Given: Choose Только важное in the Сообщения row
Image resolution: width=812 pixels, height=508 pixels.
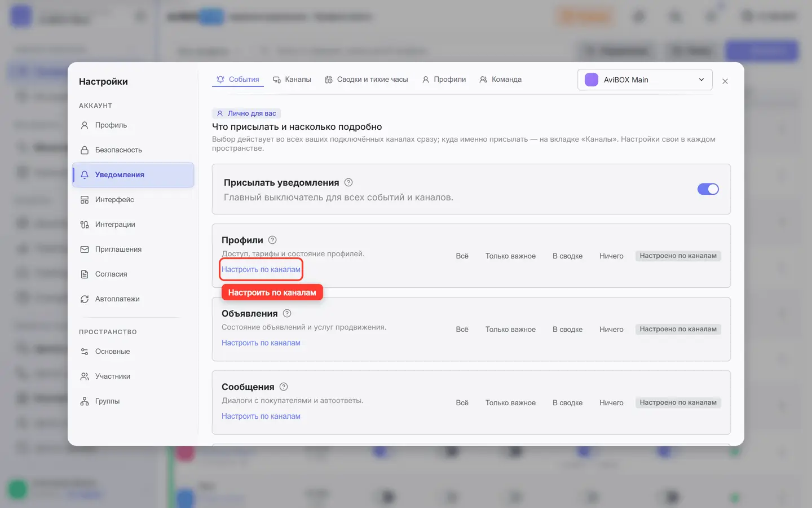Looking at the screenshot, I should (x=511, y=402).
